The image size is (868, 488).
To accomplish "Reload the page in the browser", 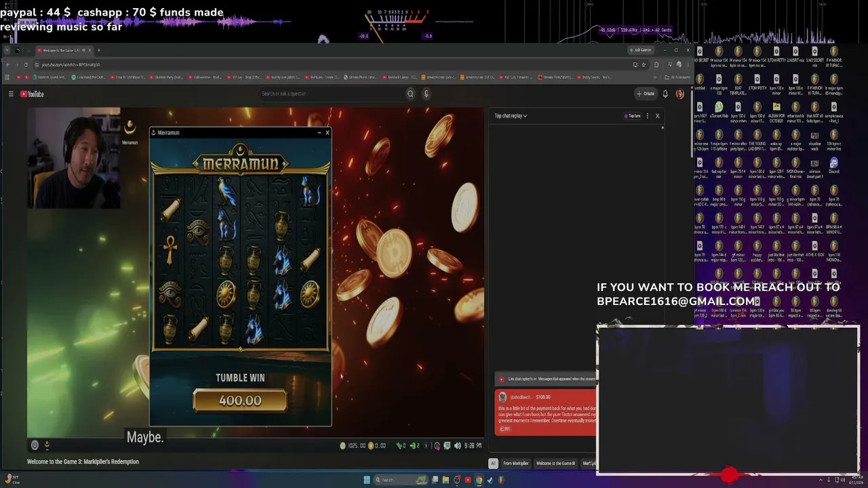I will click(26, 64).
